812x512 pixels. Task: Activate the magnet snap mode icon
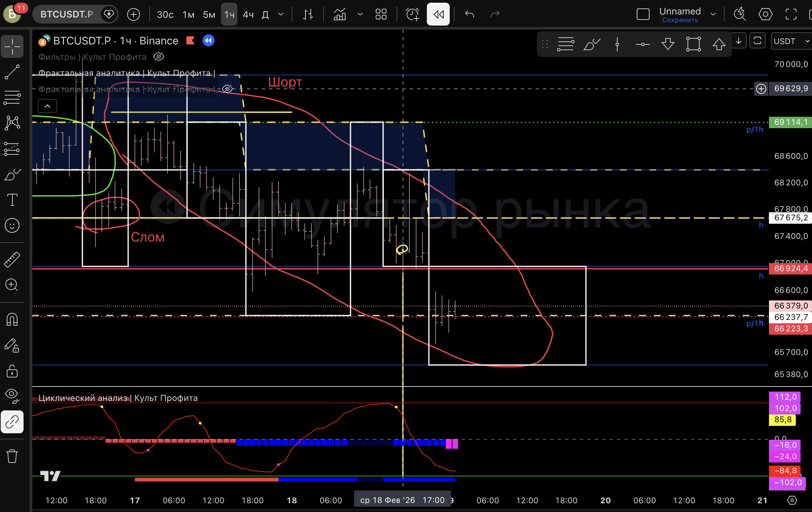(12, 319)
